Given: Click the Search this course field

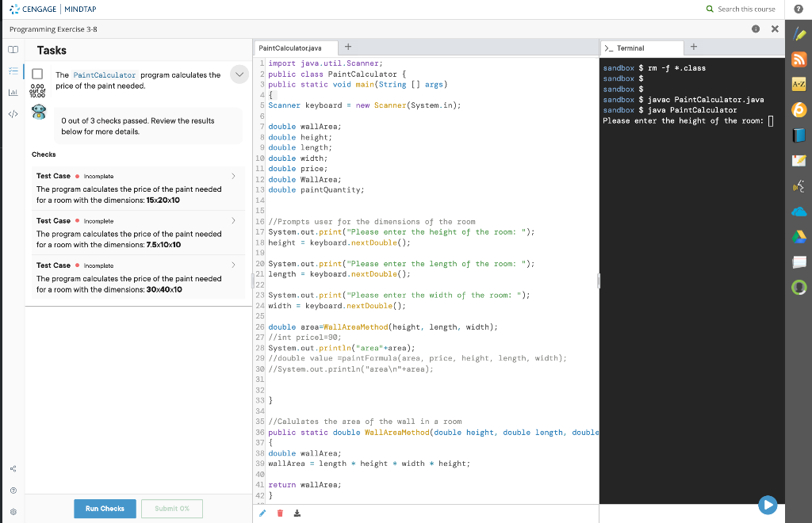Looking at the screenshot, I should pos(745,9).
